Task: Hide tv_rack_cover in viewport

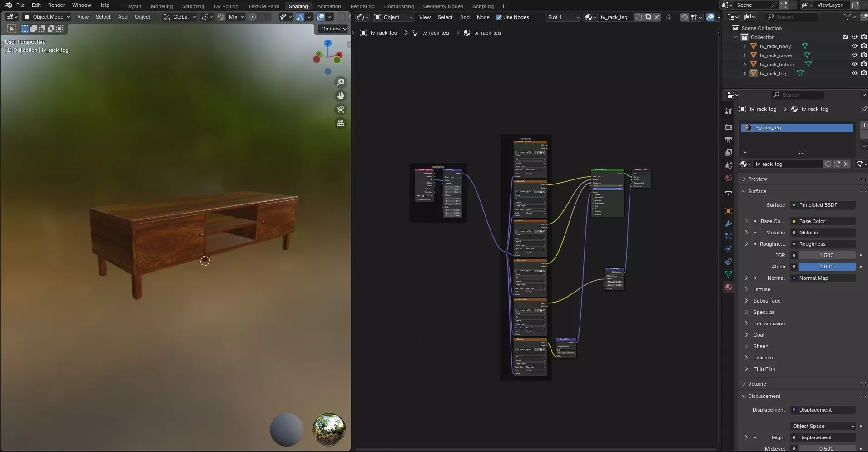Action: click(x=854, y=55)
